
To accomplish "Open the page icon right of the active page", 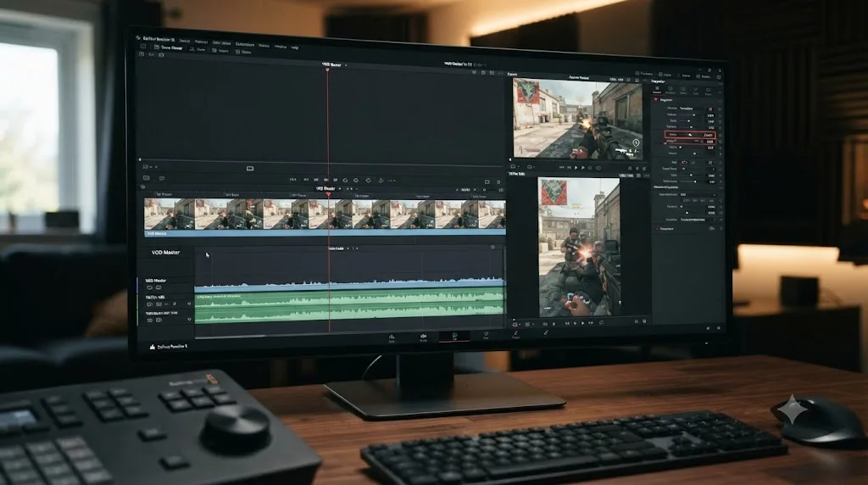I will [486, 336].
